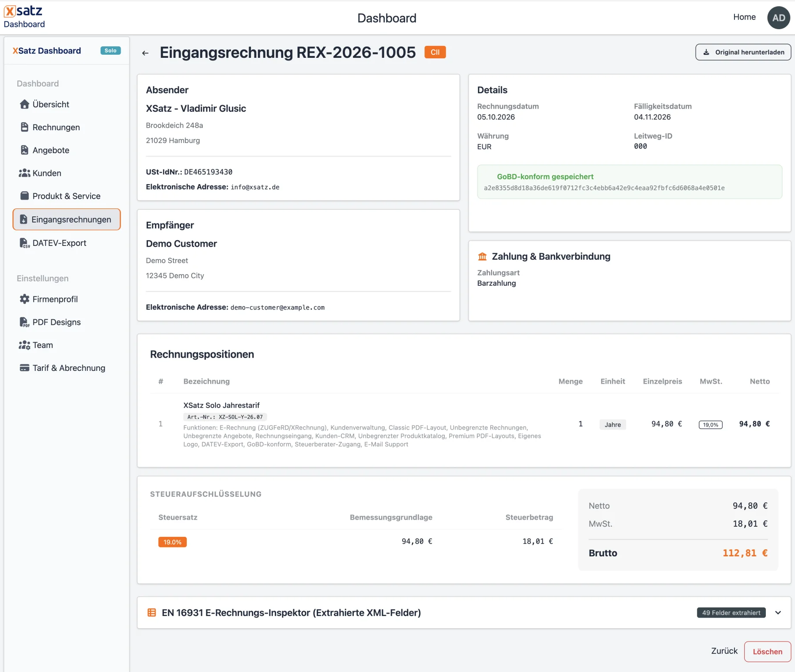Expand the EN 16931 inspector chevron
The height and width of the screenshot is (672, 795).
click(778, 613)
